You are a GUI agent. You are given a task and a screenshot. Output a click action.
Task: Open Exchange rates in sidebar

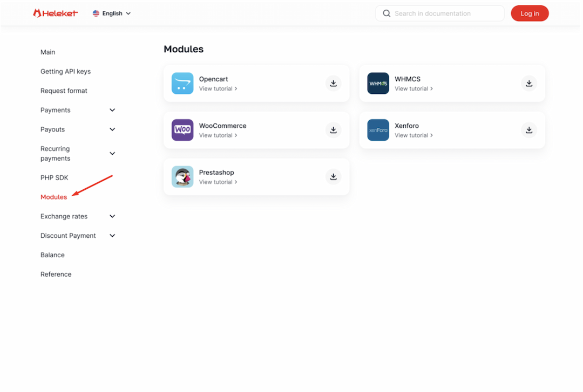click(x=64, y=216)
